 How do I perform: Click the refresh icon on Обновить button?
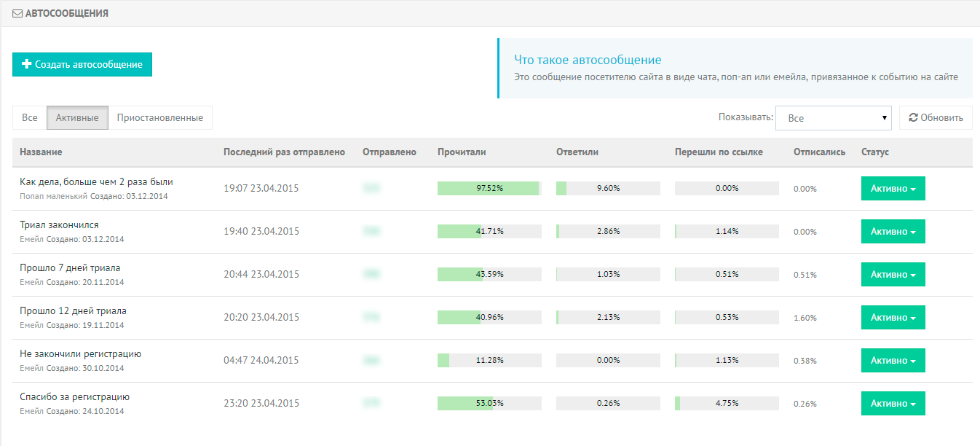(913, 117)
